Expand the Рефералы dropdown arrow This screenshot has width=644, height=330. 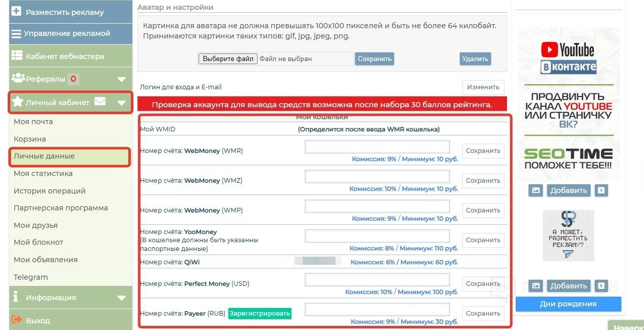pyautogui.click(x=122, y=79)
